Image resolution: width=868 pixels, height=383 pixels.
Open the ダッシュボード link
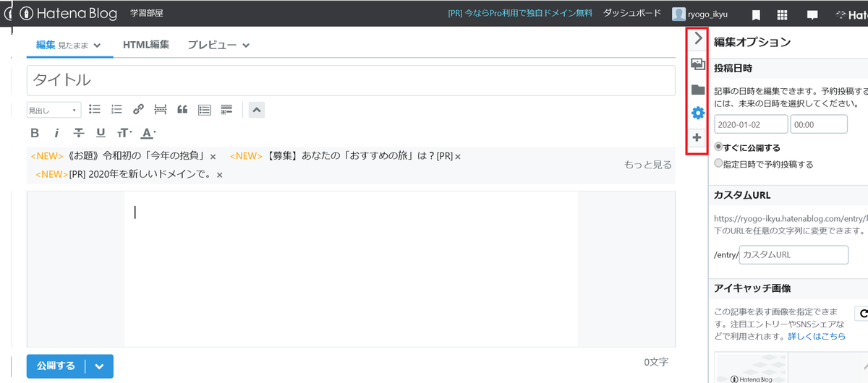coord(632,14)
